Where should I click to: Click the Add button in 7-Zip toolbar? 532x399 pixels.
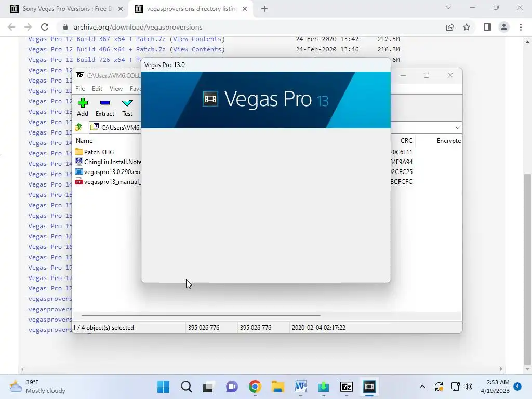pos(83,107)
